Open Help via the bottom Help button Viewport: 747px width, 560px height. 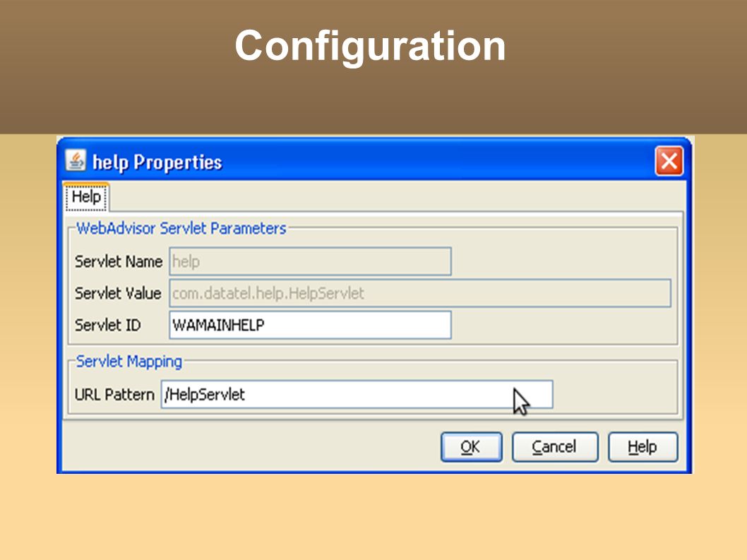click(643, 447)
